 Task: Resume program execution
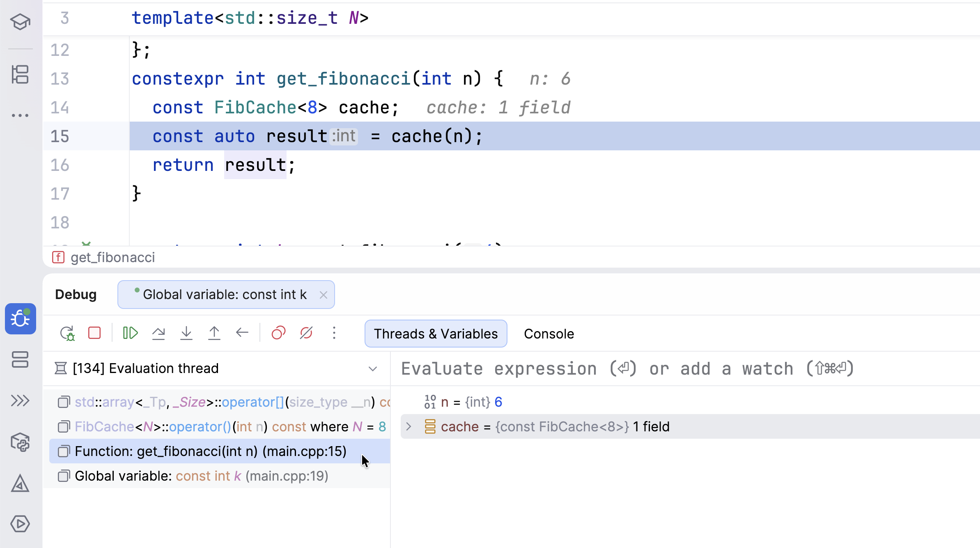click(x=130, y=333)
